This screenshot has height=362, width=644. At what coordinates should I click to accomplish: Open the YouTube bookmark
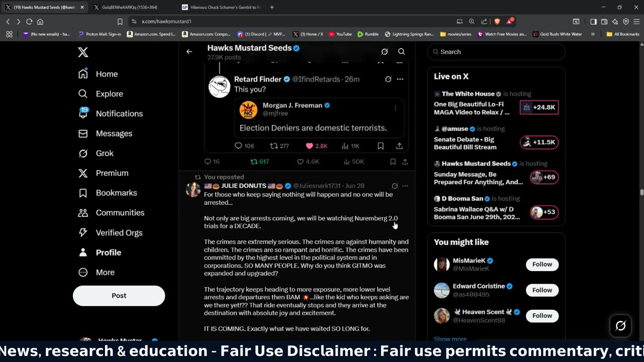click(340, 34)
